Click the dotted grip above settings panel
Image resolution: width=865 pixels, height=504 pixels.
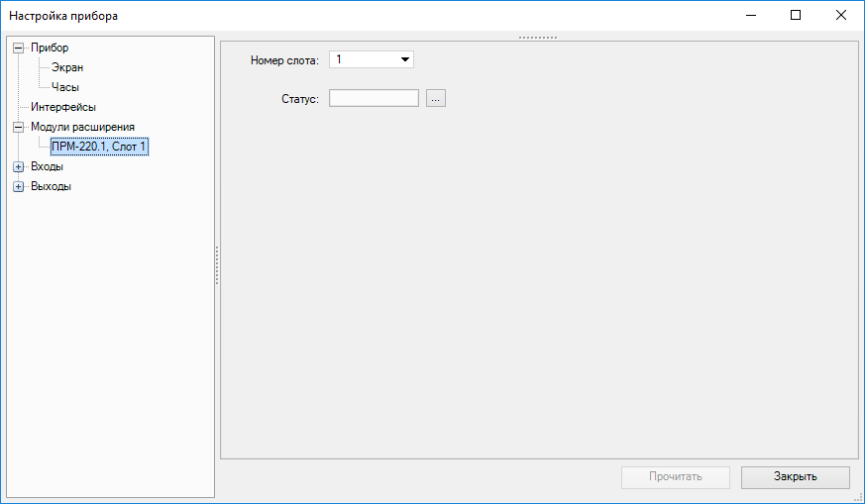pos(538,38)
